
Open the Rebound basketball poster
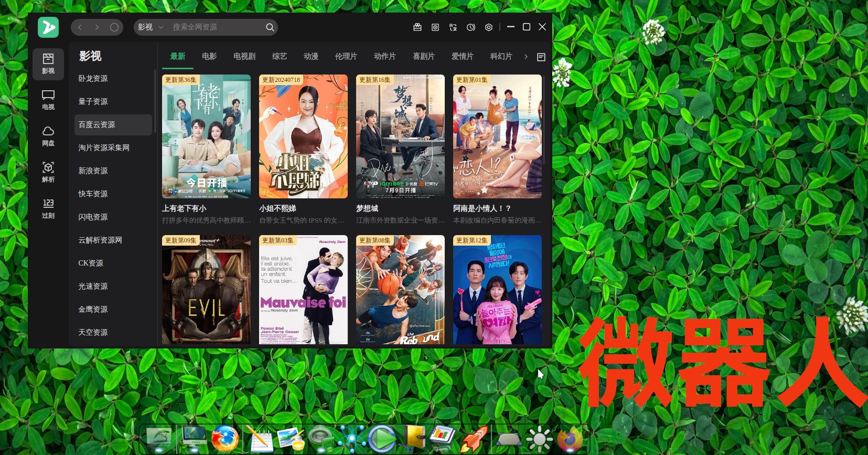coord(400,290)
